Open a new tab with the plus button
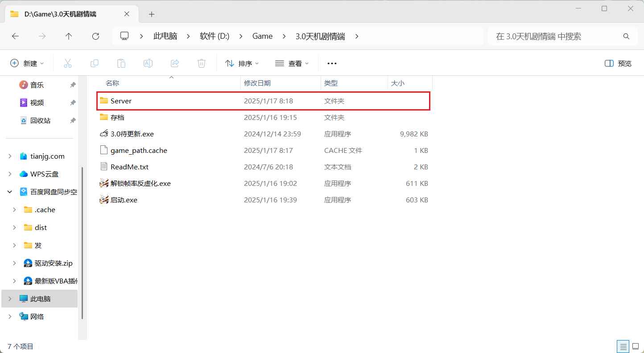 tap(152, 14)
